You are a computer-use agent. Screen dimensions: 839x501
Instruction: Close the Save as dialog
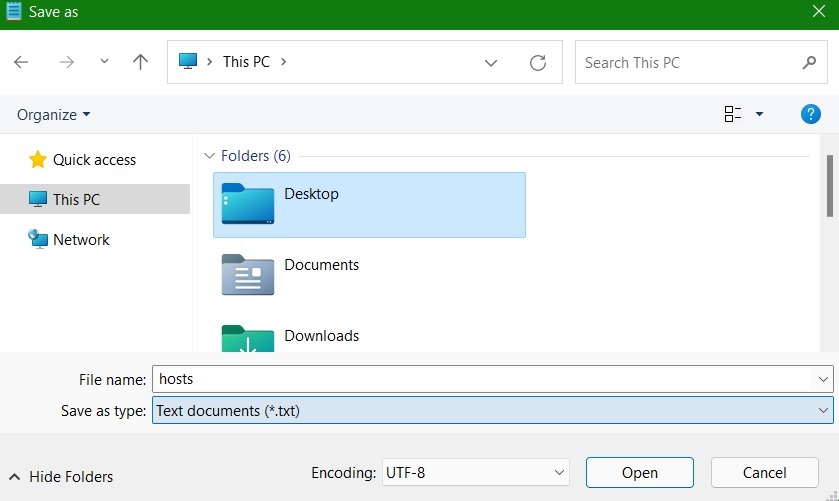(x=819, y=11)
